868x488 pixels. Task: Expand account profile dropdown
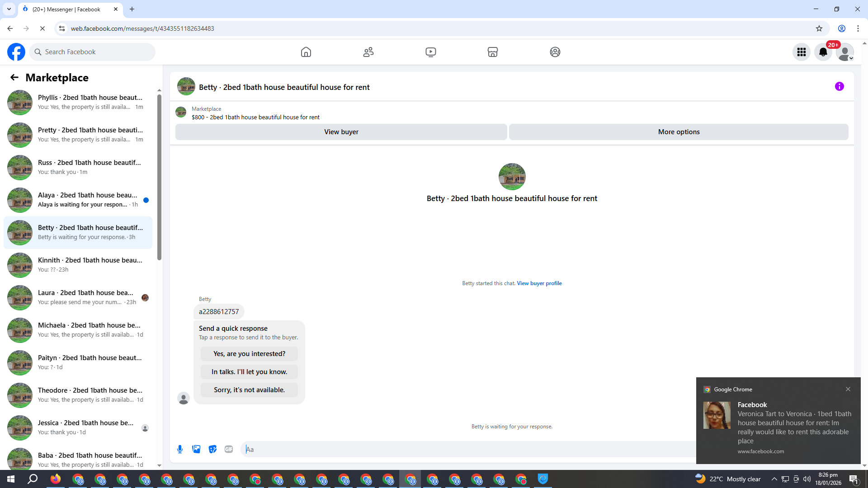pyautogui.click(x=844, y=52)
